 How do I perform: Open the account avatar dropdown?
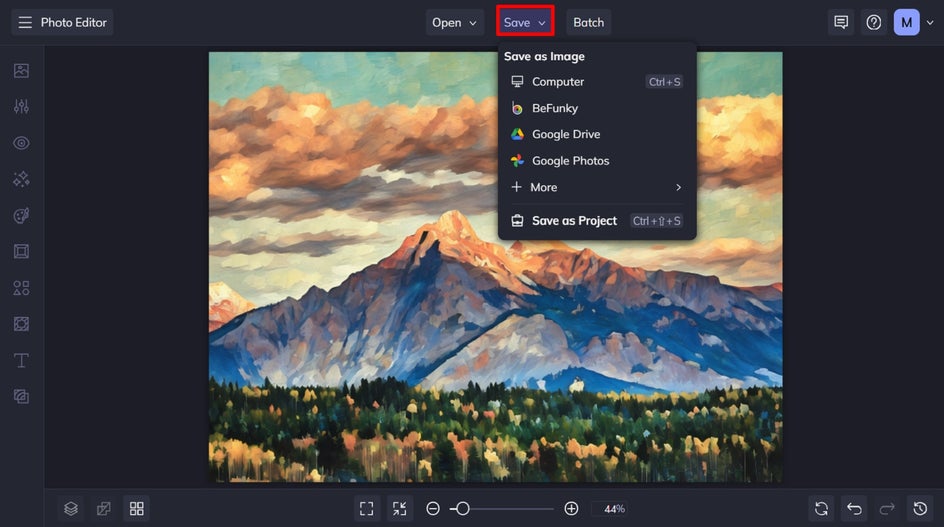tap(913, 22)
